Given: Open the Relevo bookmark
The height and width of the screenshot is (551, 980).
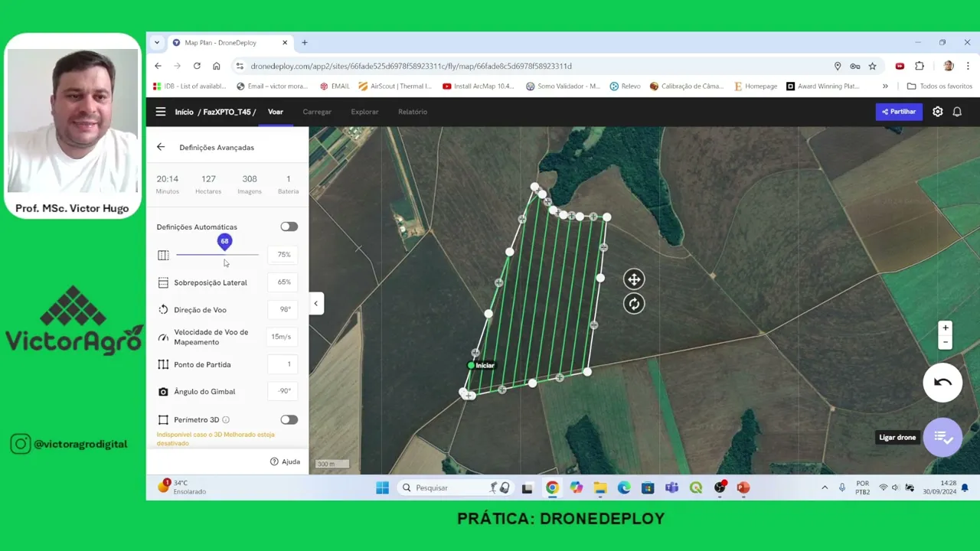Looking at the screenshot, I should pos(625,86).
